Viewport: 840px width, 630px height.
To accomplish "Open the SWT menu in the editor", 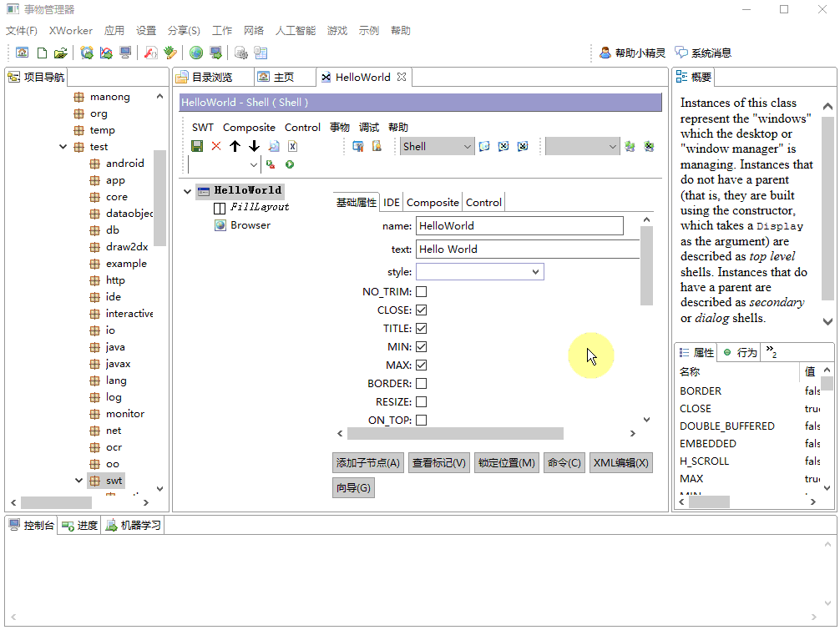I will click(203, 128).
